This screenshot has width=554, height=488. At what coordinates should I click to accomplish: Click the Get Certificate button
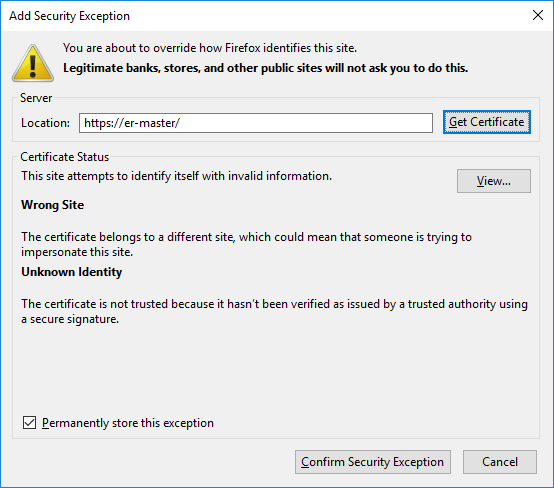(487, 122)
